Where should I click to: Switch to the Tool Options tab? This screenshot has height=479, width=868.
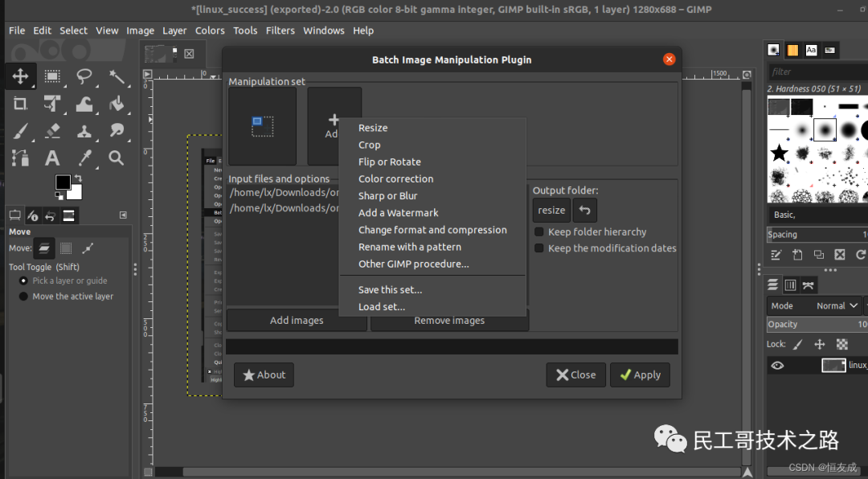coord(15,215)
